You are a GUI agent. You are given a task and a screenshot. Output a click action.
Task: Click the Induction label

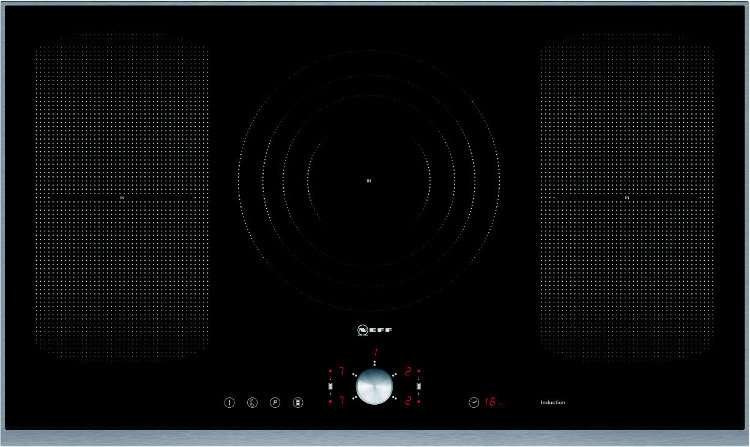coord(553,403)
